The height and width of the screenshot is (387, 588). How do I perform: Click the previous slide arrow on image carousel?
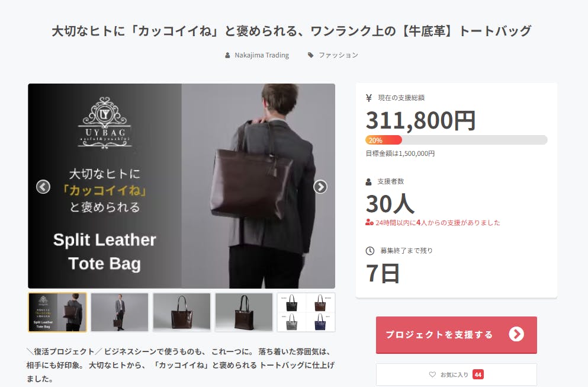point(43,187)
